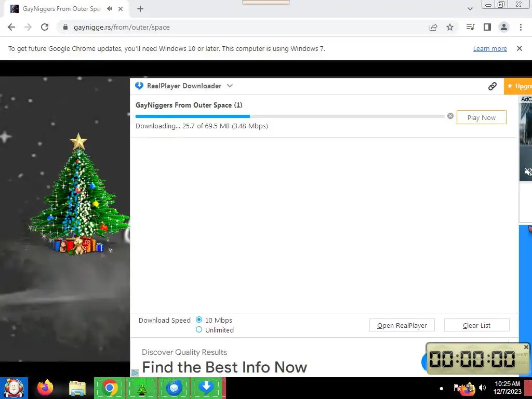Click the AdChoices triangle icon

click(x=135, y=373)
